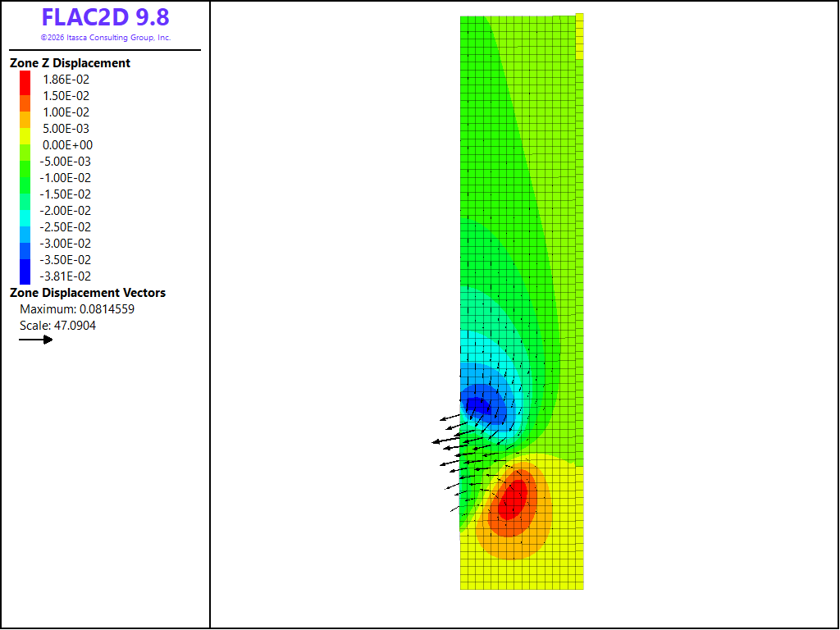
Task: Click the dark blue maximum settlement zone
Action: pyautogui.click(x=478, y=405)
